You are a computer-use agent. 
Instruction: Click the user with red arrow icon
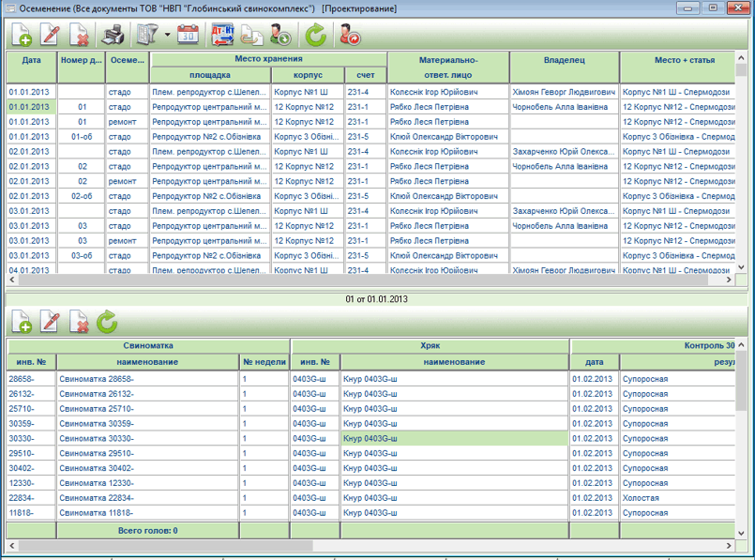tap(350, 36)
